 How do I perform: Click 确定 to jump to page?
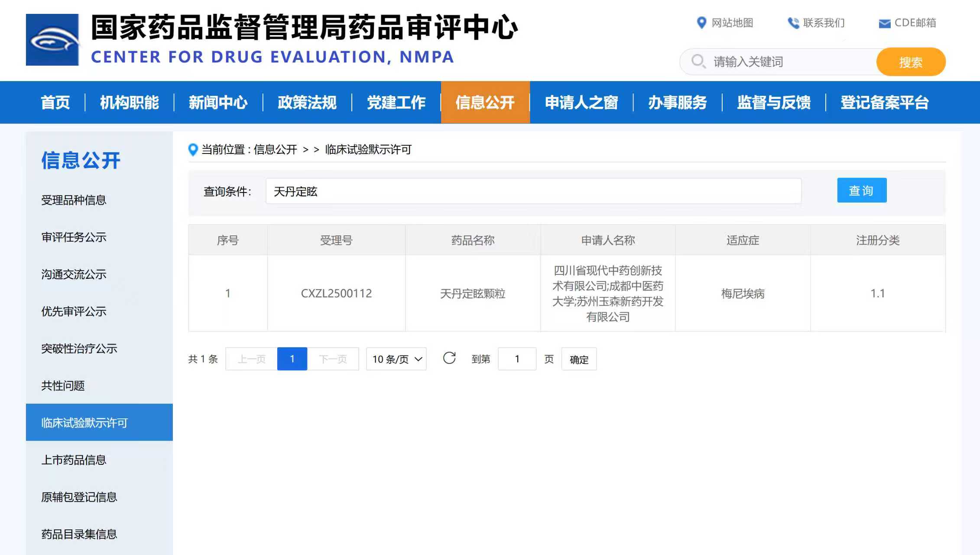pyautogui.click(x=579, y=359)
